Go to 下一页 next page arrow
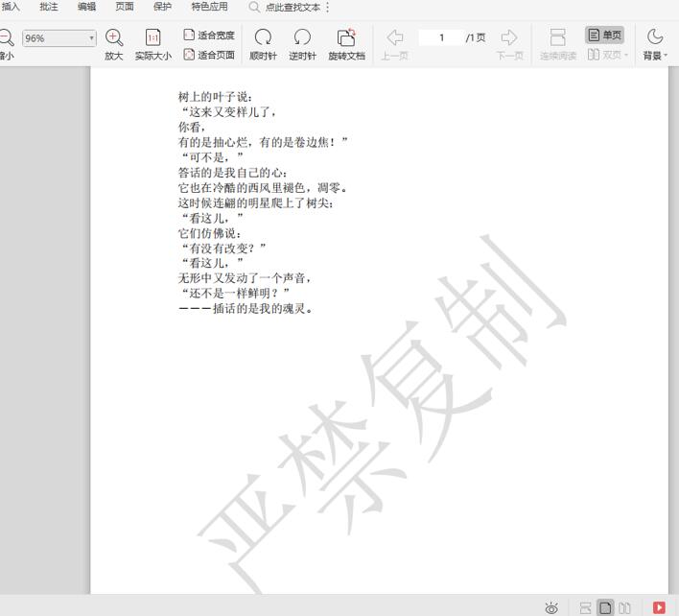The width and height of the screenshot is (679, 616). click(x=509, y=37)
